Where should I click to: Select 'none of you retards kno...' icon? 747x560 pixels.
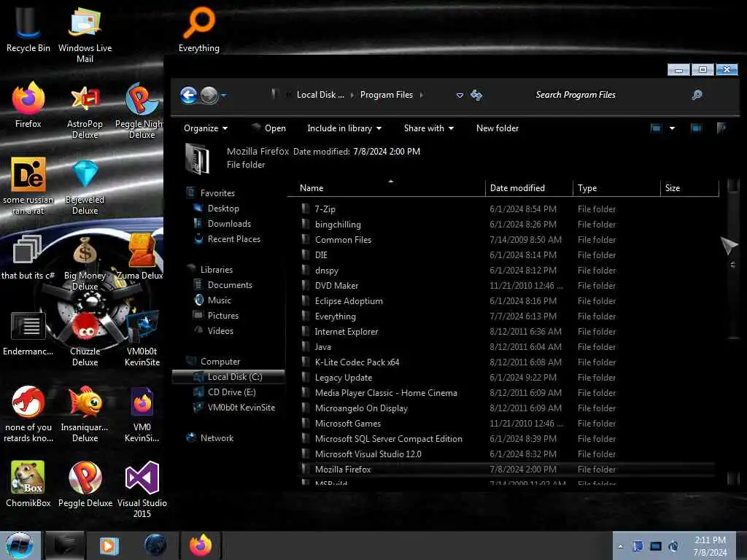pyautogui.click(x=28, y=414)
